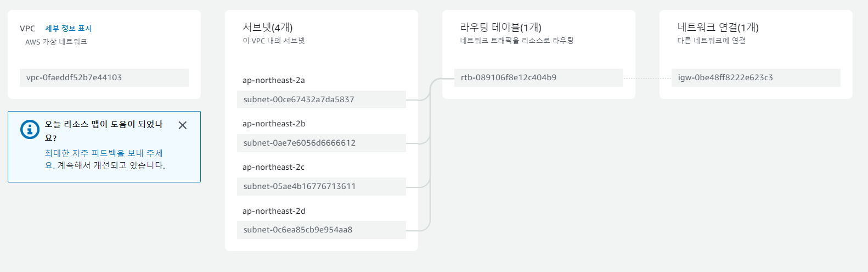868x272 pixels.
Task: Click the info icon in feedback banner
Action: click(x=30, y=129)
